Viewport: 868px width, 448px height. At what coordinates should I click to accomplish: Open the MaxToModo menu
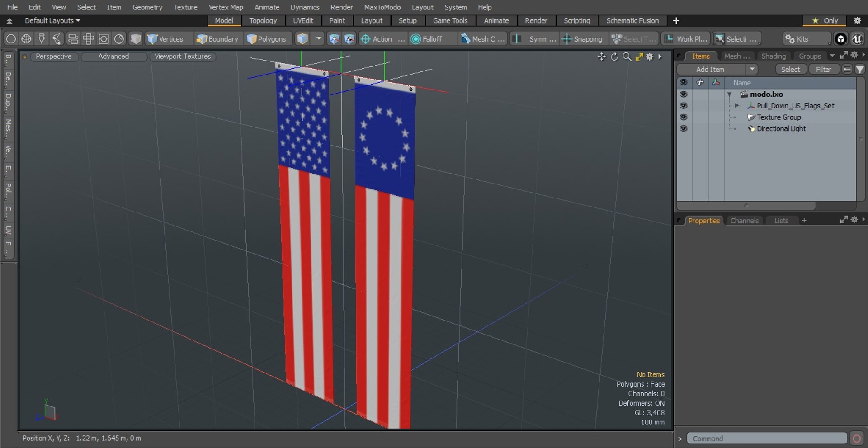[x=382, y=7]
